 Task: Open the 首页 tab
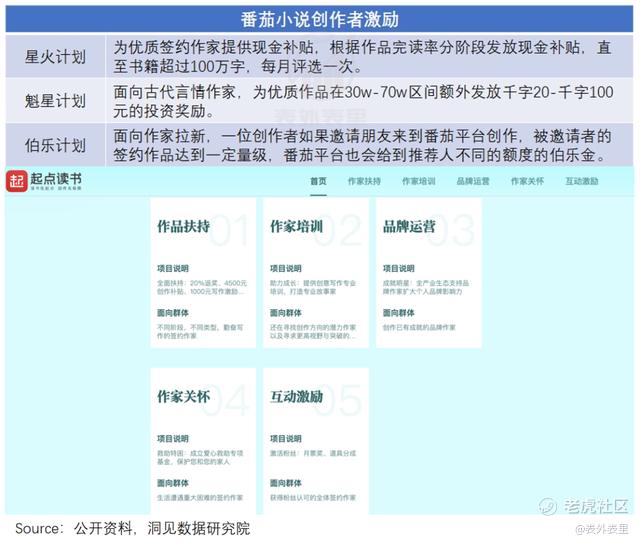(x=318, y=181)
